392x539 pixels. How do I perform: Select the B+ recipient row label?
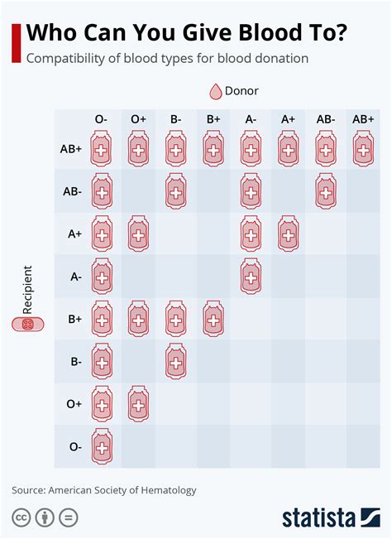[x=74, y=319]
